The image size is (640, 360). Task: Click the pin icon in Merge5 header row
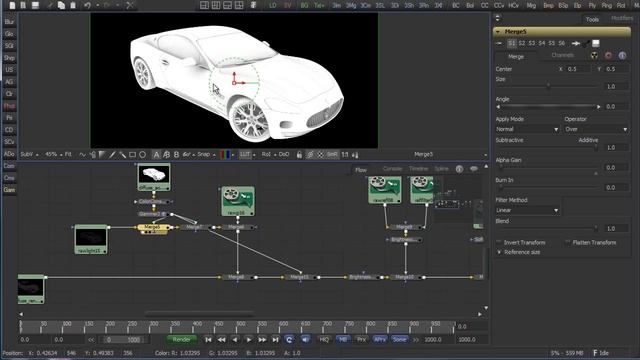575,43
